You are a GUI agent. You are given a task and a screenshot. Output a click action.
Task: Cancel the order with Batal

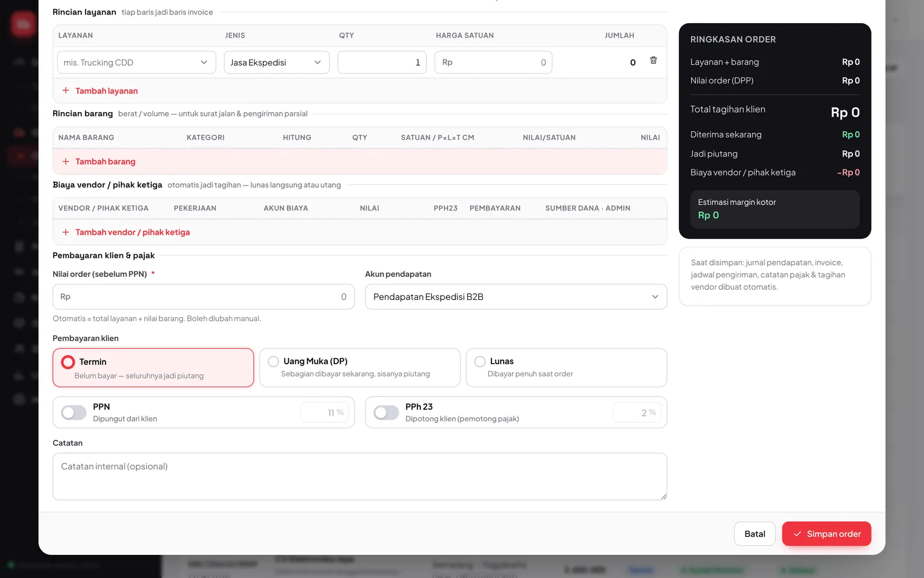[755, 534]
